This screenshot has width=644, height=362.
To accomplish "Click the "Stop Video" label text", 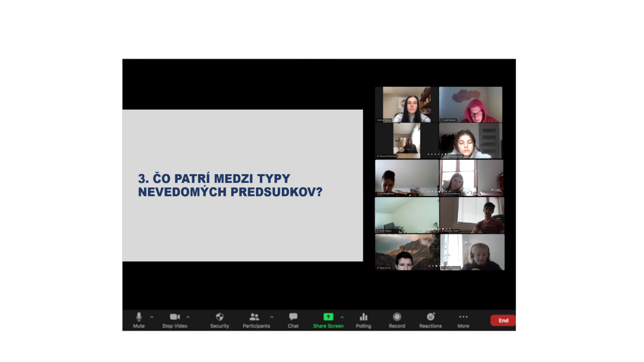I will (175, 326).
